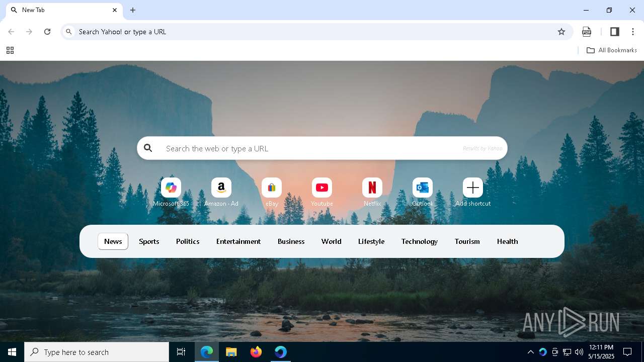Close the New Tab tab
Screen dimensions: 644x362
[115, 10]
